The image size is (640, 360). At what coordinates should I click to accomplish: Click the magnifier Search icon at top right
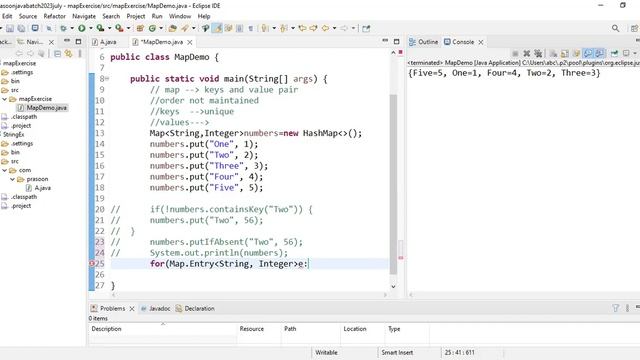click(615, 28)
